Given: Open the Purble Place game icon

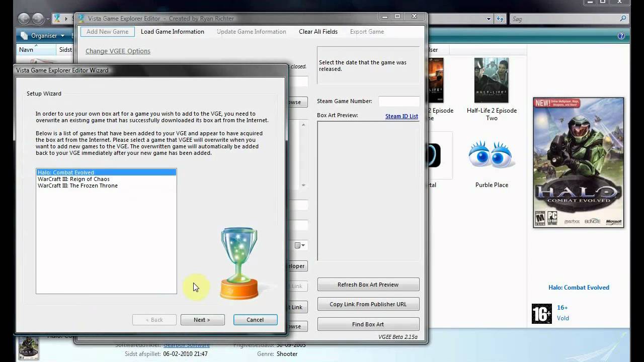Looking at the screenshot, I should [492, 153].
